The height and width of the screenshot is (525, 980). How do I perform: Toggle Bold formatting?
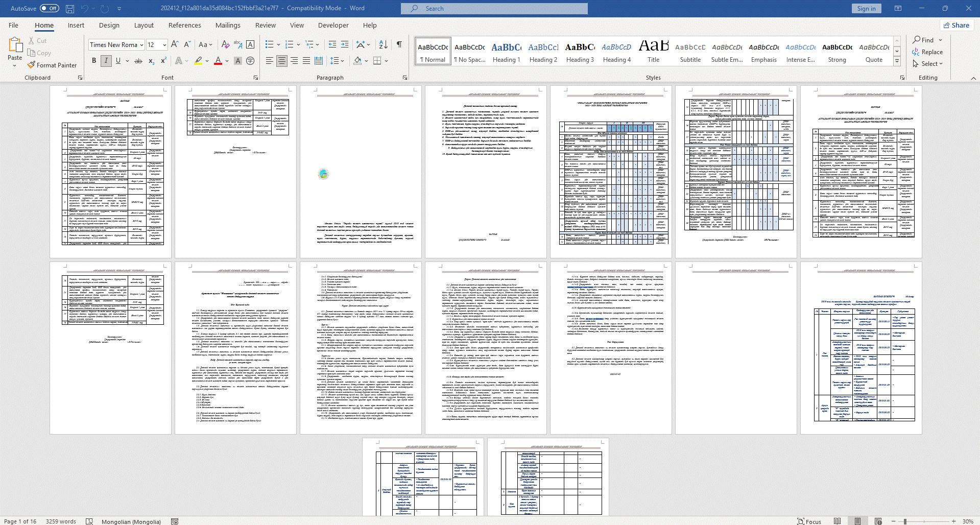94,61
